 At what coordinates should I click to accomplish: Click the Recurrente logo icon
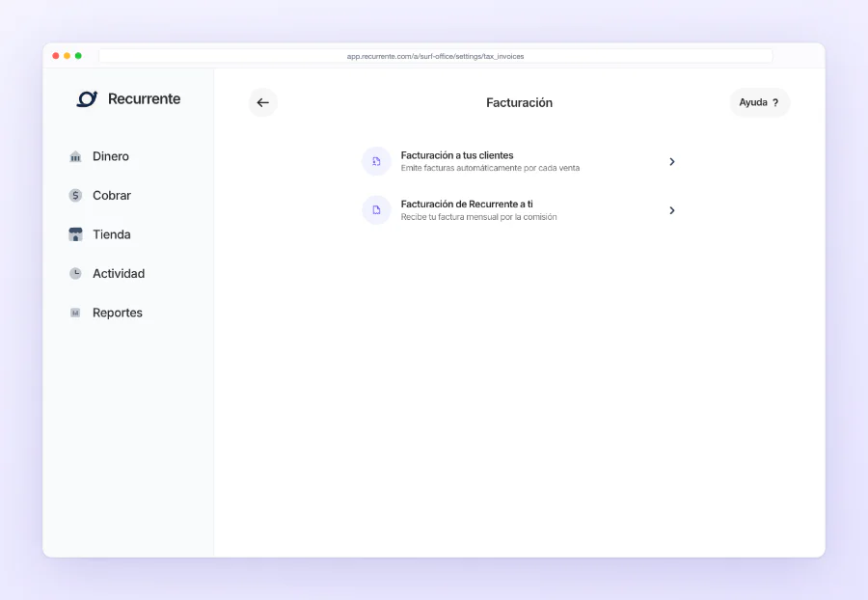[87, 99]
